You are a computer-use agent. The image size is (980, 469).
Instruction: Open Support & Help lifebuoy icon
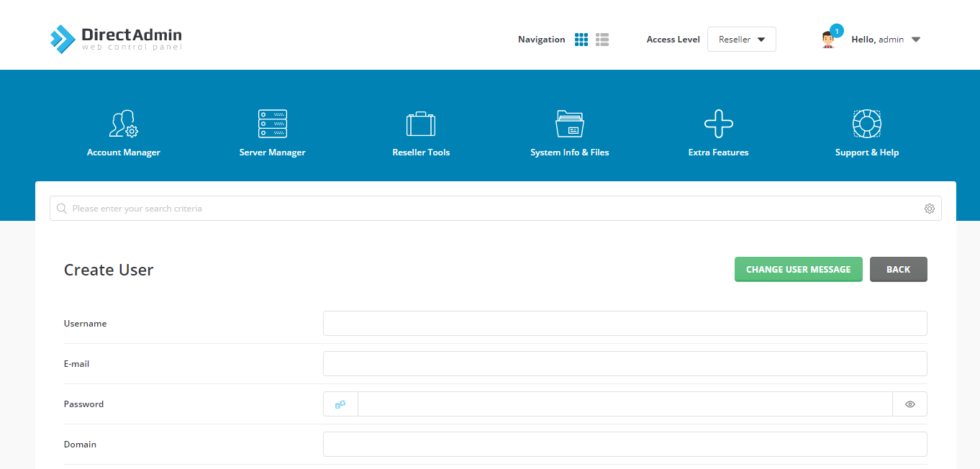coord(867,124)
